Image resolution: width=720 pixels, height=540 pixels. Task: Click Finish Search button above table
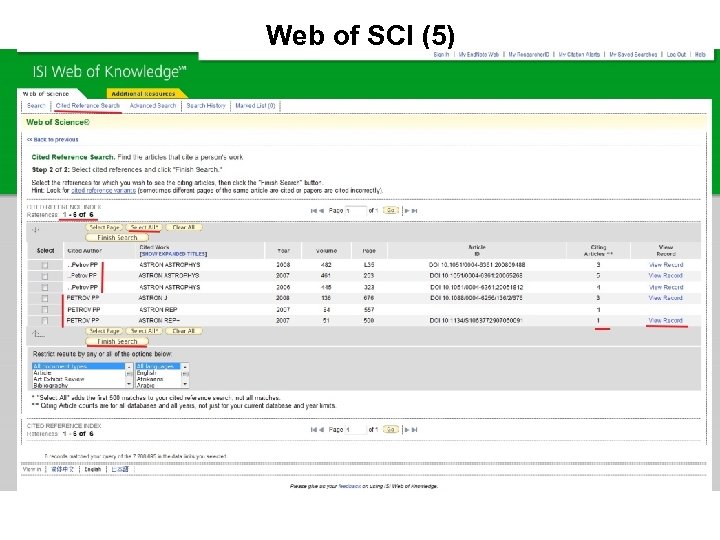[117, 238]
